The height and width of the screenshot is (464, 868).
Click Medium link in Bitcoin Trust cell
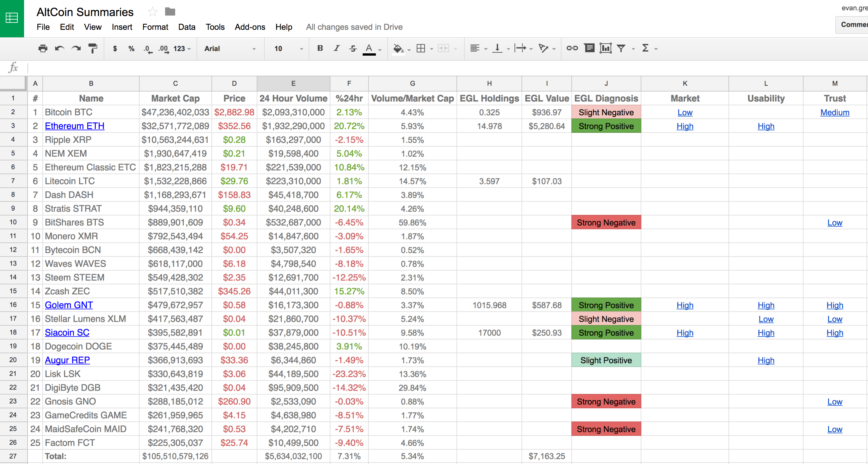pyautogui.click(x=835, y=113)
